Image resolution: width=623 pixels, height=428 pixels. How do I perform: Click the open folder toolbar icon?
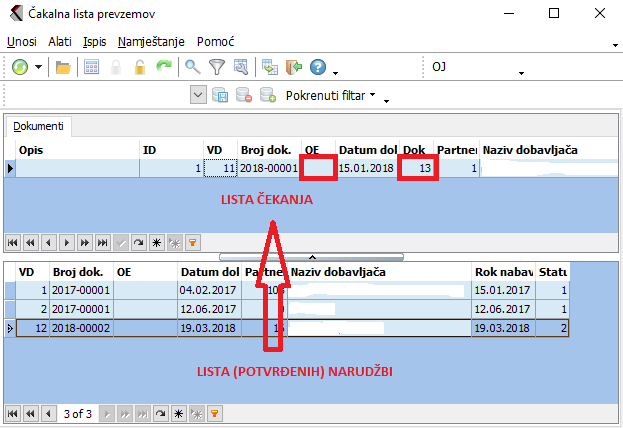63,67
